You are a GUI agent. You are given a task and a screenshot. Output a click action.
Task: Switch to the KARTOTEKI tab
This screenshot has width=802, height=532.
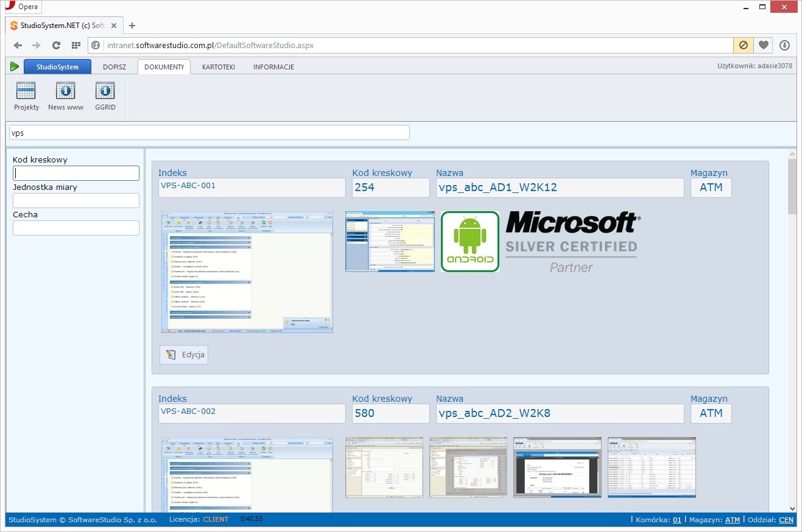(x=219, y=67)
